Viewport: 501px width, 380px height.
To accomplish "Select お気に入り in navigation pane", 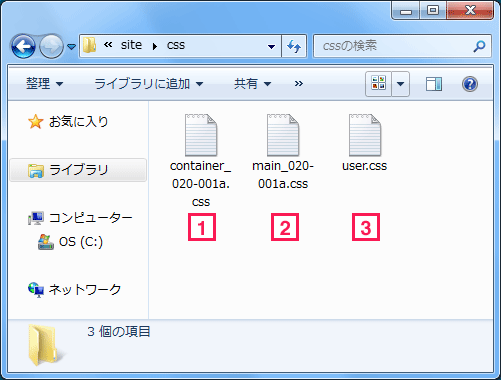I will click(79, 122).
